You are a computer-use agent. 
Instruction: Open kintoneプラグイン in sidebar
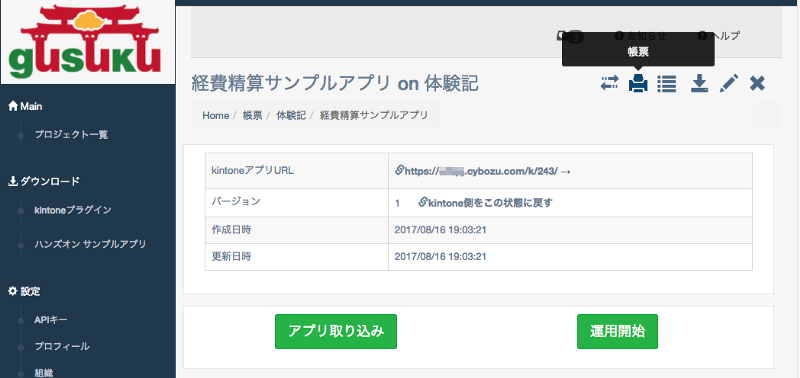click(73, 210)
